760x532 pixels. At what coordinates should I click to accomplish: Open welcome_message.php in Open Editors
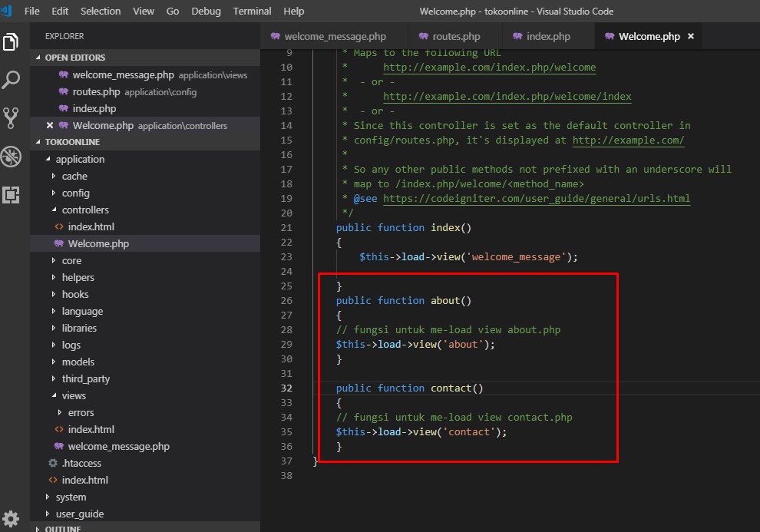(x=145, y=74)
